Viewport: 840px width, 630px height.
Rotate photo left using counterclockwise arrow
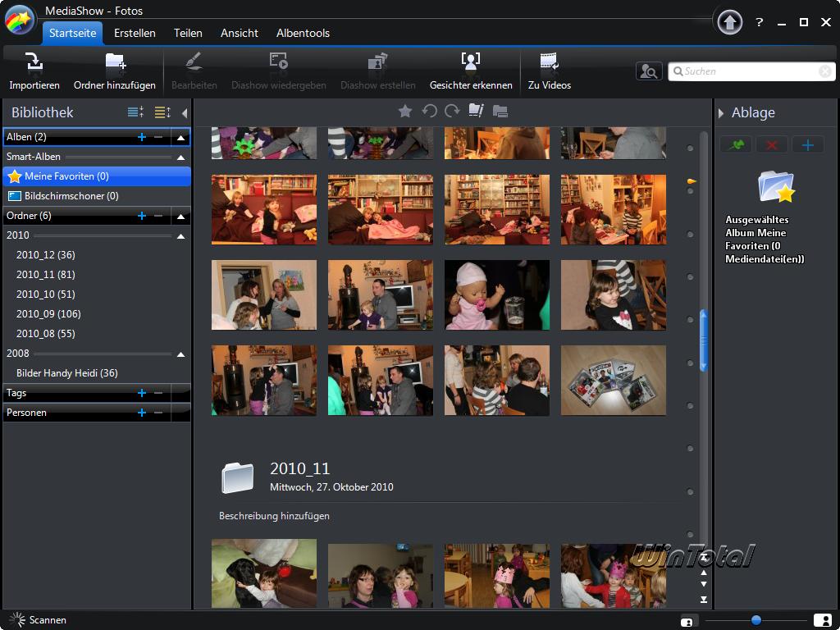[429, 112]
